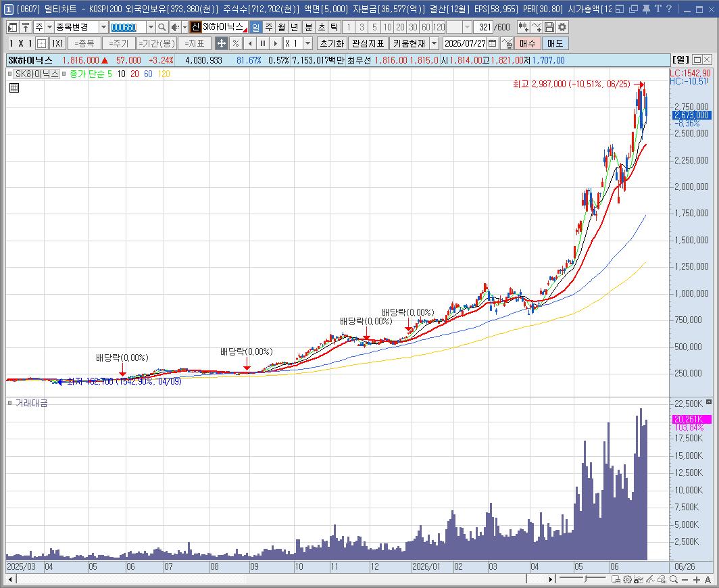Click the 초기화 reset button
The height and width of the screenshot is (588, 719).
click(x=332, y=43)
